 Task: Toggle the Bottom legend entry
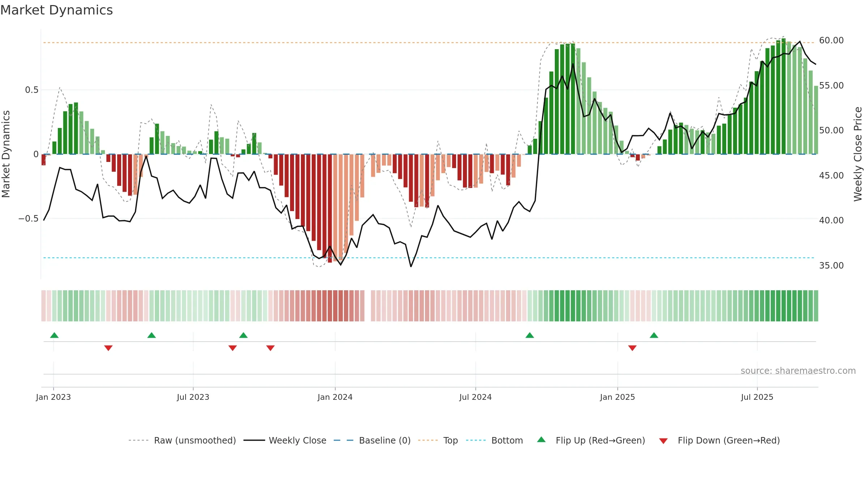pyautogui.click(x=494, y=440)
